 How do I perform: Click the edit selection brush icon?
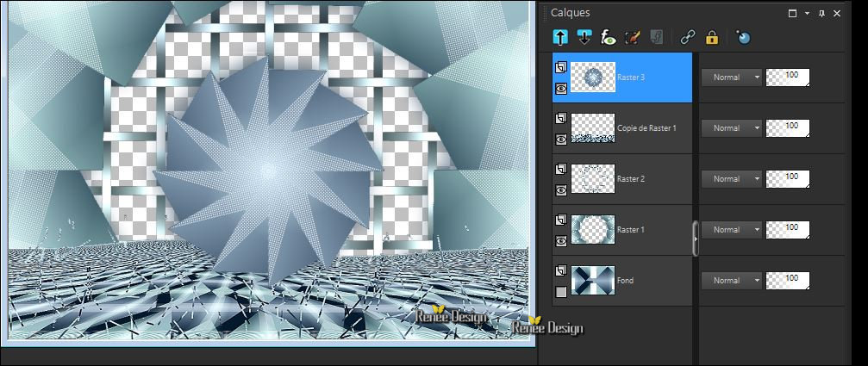(632, 38)
